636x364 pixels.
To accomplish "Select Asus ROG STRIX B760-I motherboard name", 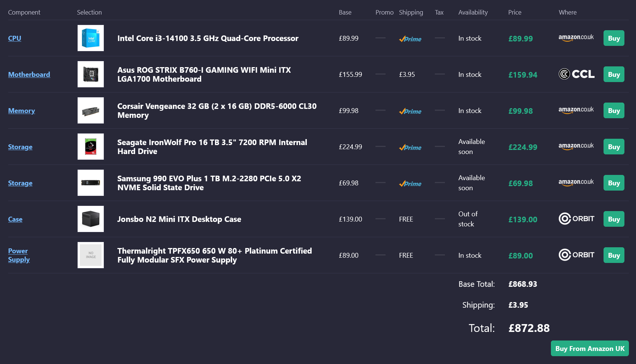I will click(x=204, y=74).
